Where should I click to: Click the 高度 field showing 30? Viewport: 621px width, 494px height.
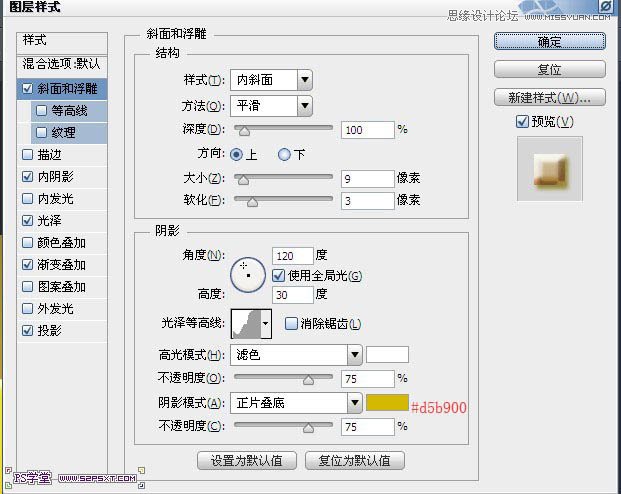click(x=293, y=295)
